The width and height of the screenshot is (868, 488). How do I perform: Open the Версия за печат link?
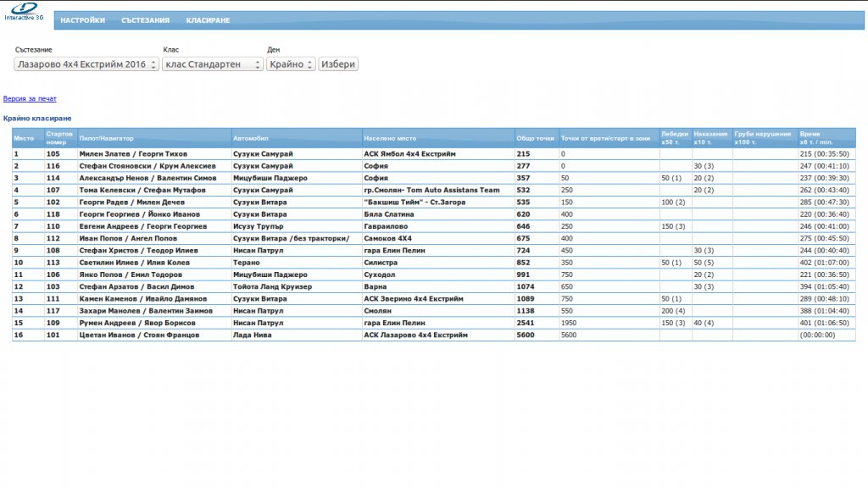[x=30, y=98]
